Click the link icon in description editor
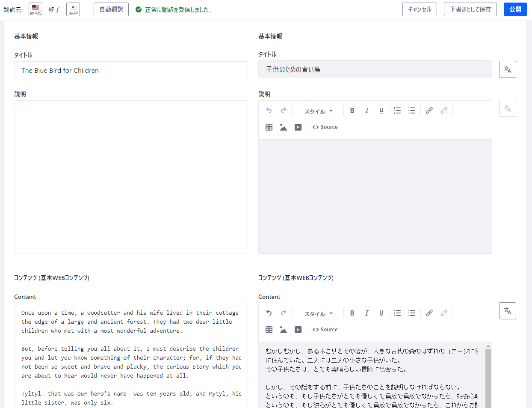The width and height of the screenshot is (532, 408). pos(429,110)
